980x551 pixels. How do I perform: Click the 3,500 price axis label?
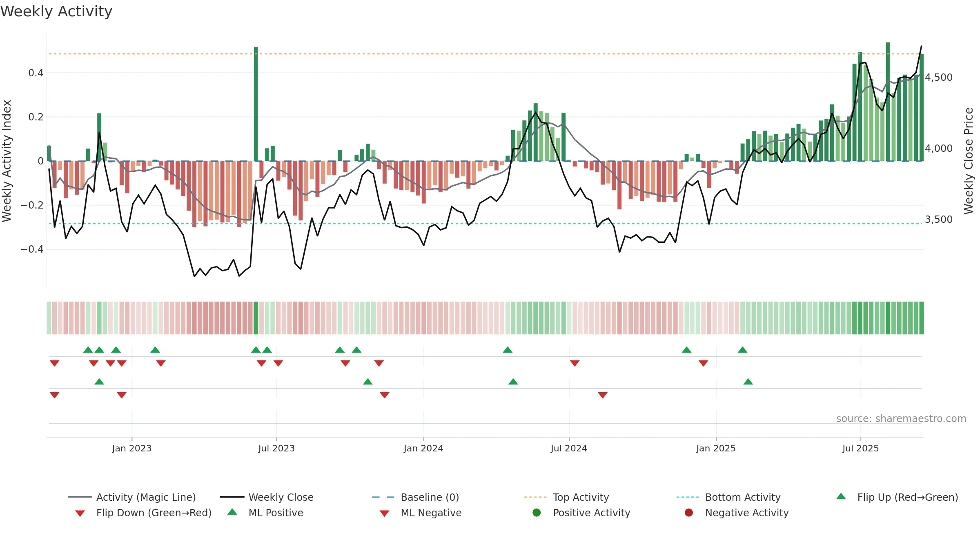(939, 219)
